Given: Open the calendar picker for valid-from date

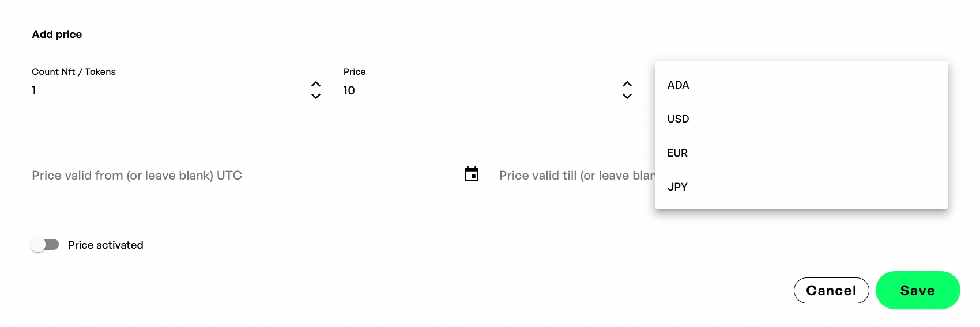Looking at the screenshot, I should click(472, 174).
